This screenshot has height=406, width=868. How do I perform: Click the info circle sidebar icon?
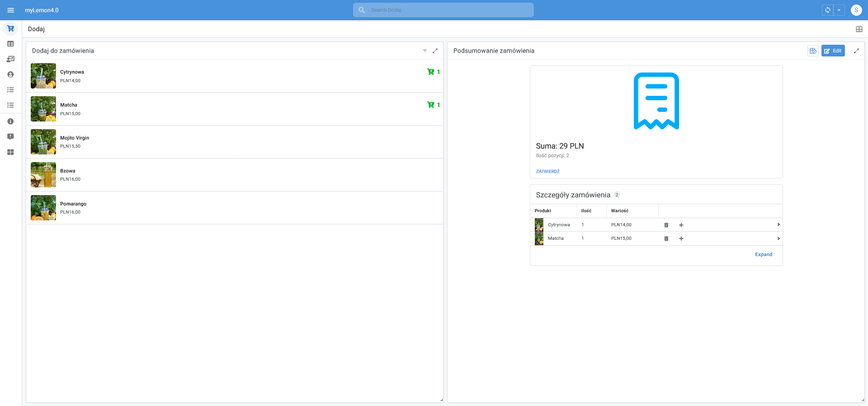coord(10,121)
